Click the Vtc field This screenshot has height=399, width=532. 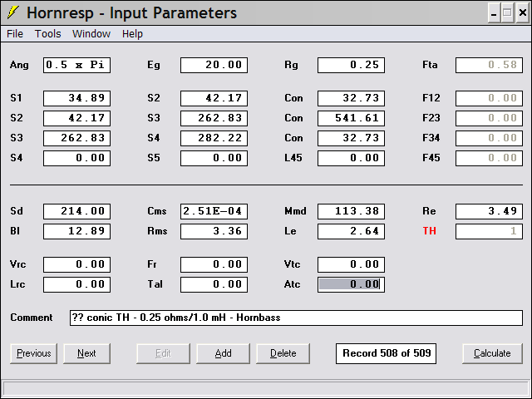point(351,264)
